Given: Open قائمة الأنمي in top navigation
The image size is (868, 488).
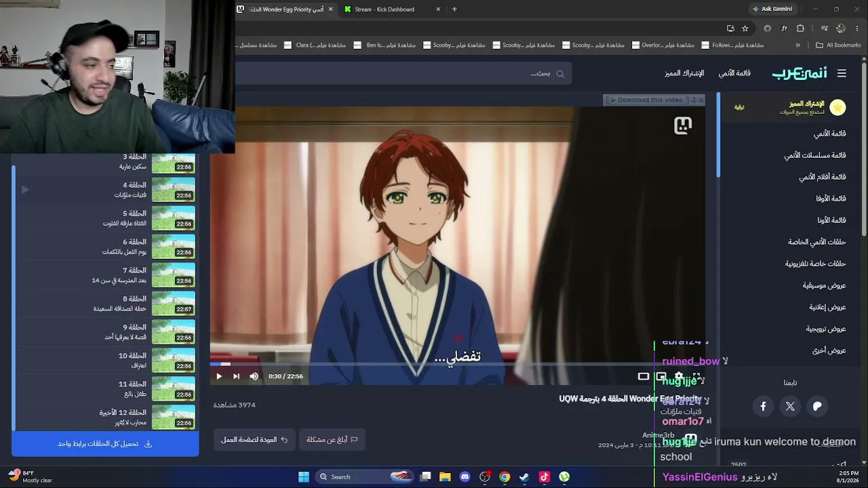Looking at the screenshot, I should [x=734, y=73].
